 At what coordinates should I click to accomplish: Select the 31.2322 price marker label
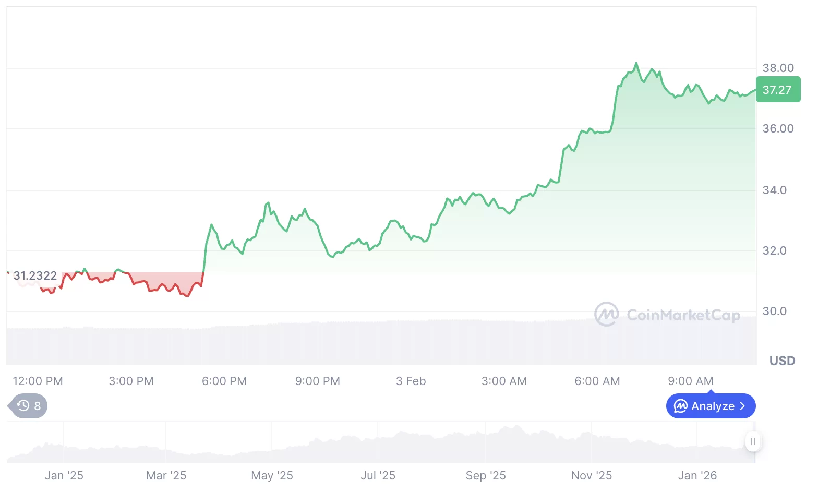35,275
